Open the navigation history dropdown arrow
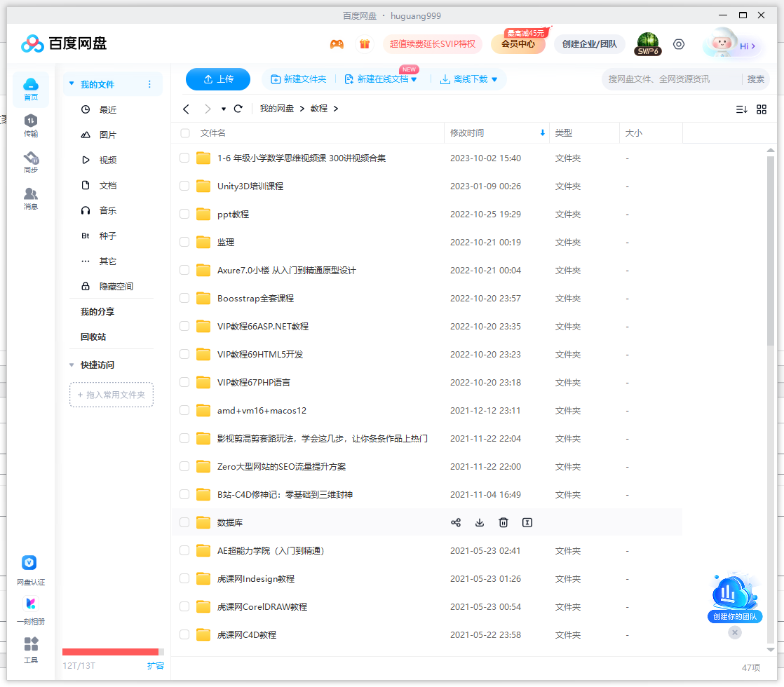Image resolution: width=784 pixels, height=687 pixels. (x=224, y=109)
